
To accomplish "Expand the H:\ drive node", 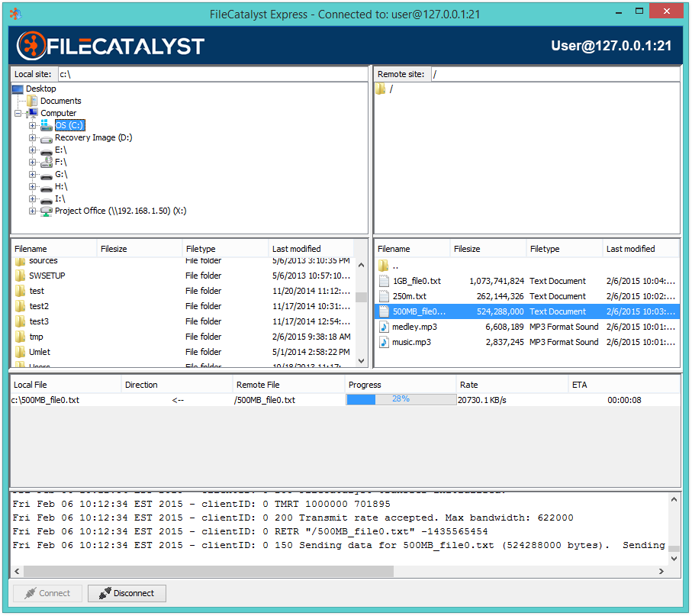I will point(32,187).
